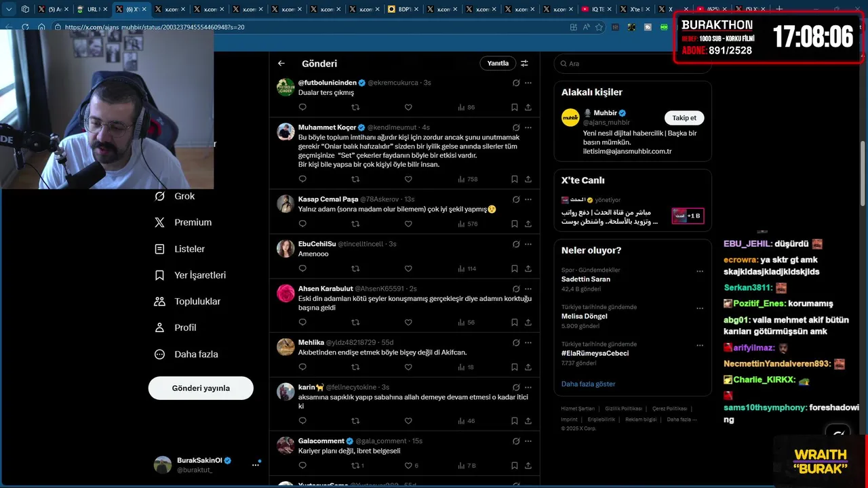
Task: Like Ahsen Karabulut's post
Action: [408, 322]
